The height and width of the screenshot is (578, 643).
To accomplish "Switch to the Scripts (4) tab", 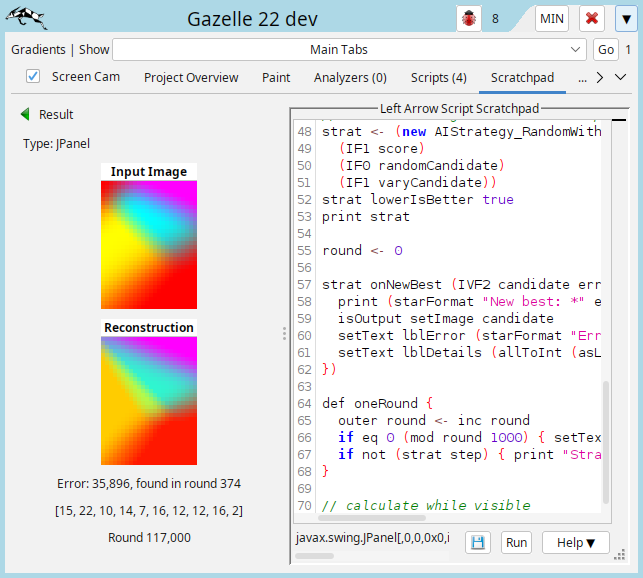I will point(438,77).
